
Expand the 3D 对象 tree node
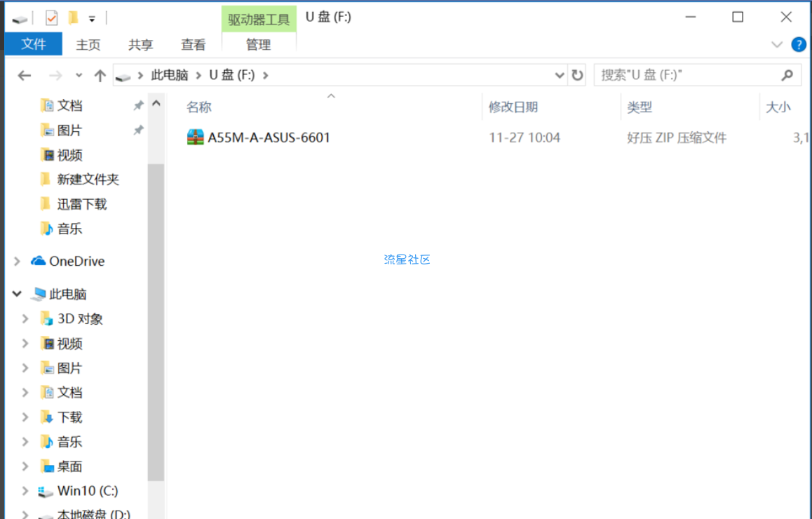point(25,318)
